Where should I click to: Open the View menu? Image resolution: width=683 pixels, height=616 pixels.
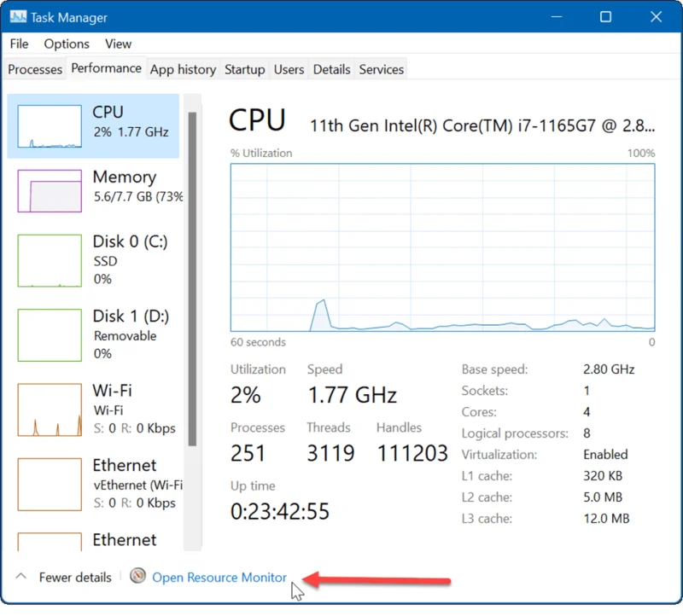point(118,44)
